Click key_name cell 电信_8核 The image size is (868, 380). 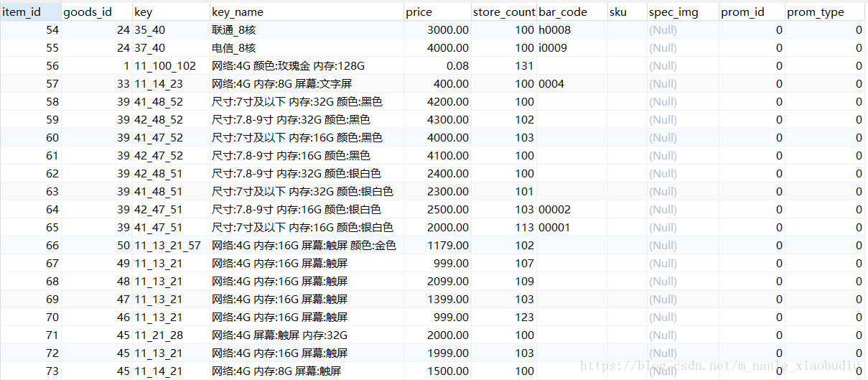(x=307, y=47)
